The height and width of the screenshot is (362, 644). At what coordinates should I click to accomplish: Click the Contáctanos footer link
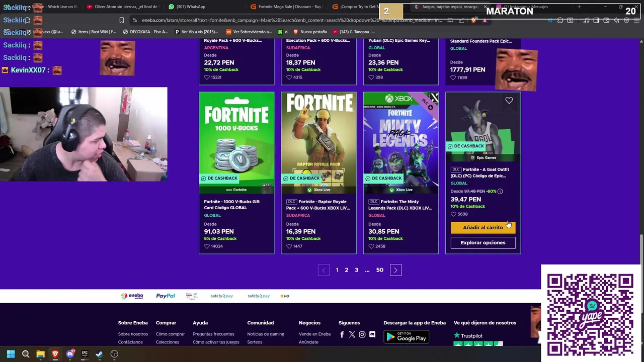coord(130,342)
